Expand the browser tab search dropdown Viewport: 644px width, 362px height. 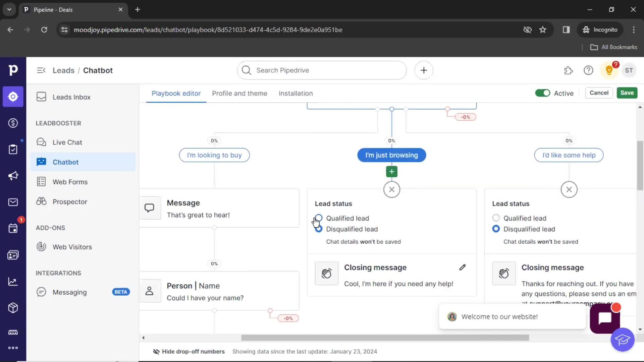(x=9, y=9)
